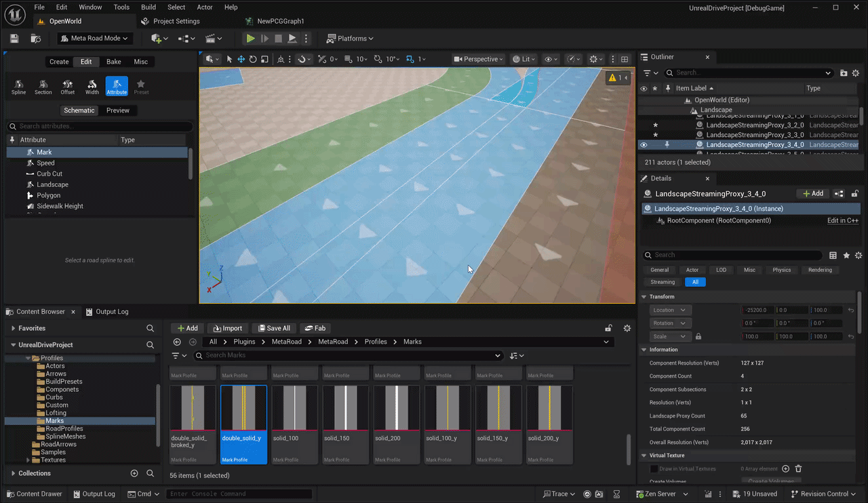Toggle visibility eye of LandscapeStreamingProxy_3_4_0

(644, 144)
